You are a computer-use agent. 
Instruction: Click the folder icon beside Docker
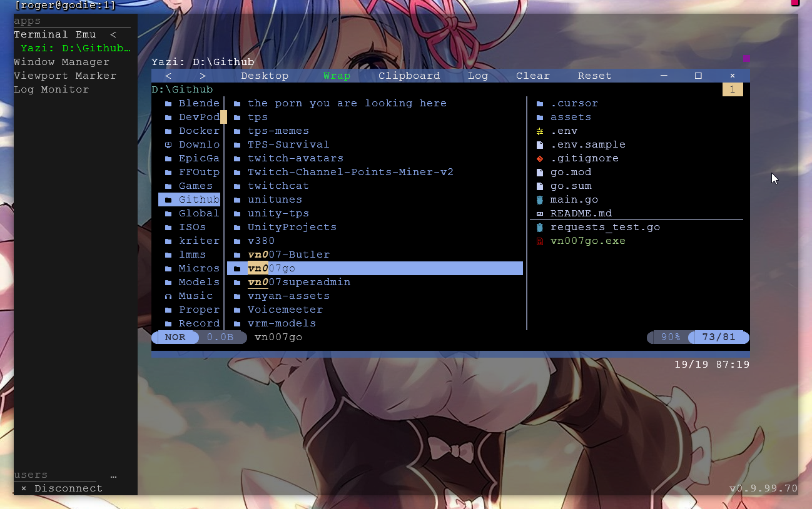(168, 131)
